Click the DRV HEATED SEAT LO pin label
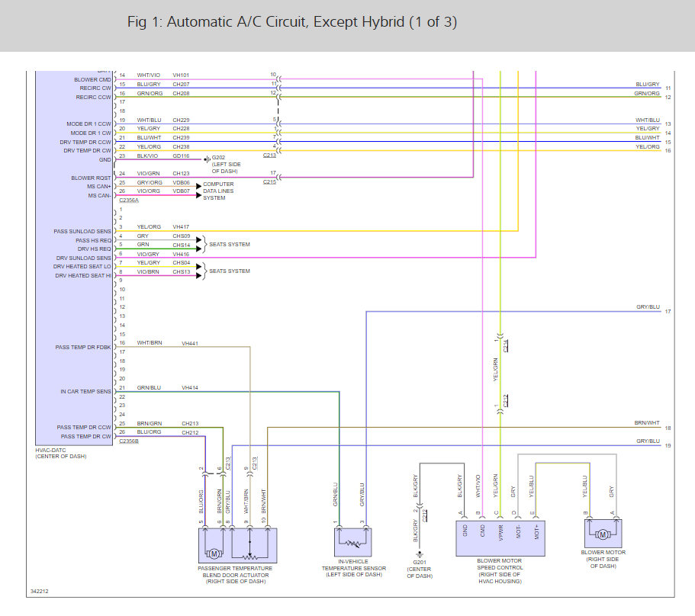The image size is (695, 616). point(82,267)
